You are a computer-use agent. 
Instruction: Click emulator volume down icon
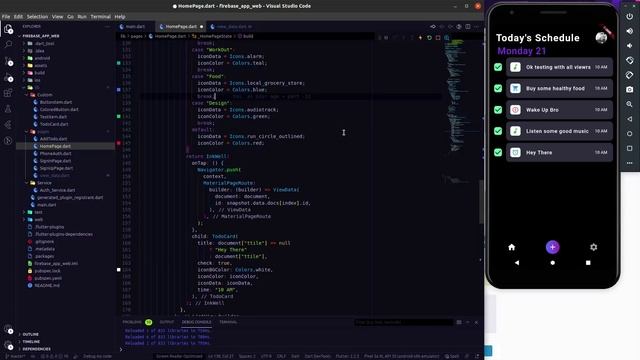[x=630, y=46]
